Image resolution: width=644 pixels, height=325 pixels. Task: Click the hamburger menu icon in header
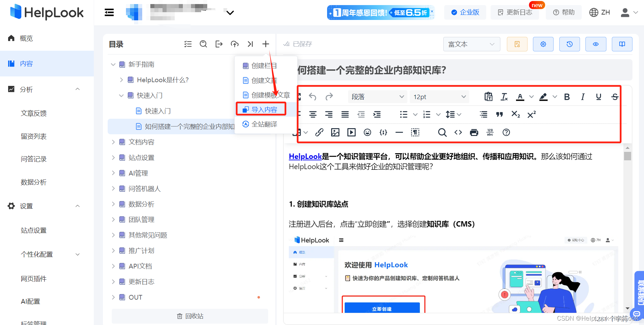(x=109, y=13)
